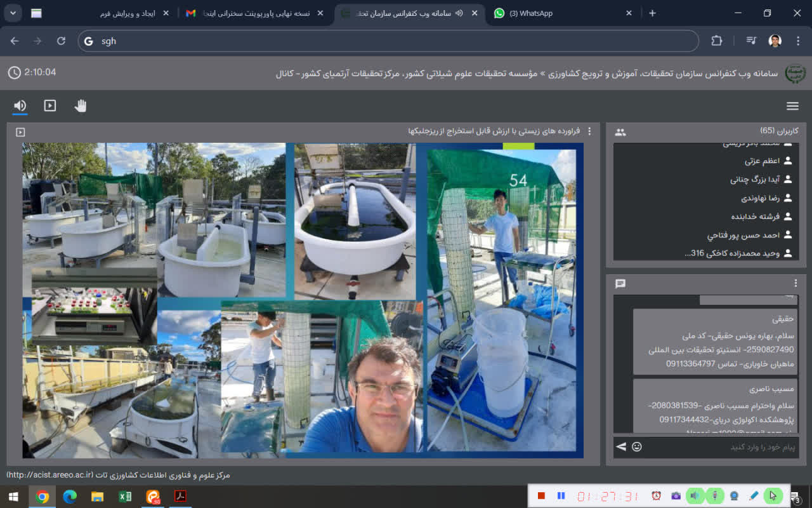Click the play media icon beside speaker
Image resolution: width=812 pixels, height=508 pixels.
(x=50, y=106)
